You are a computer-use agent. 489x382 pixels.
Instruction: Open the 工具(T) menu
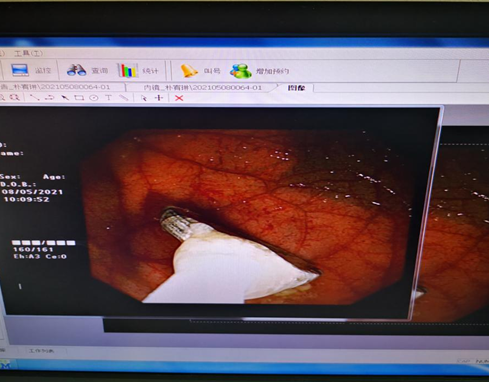tap(28, 53)
